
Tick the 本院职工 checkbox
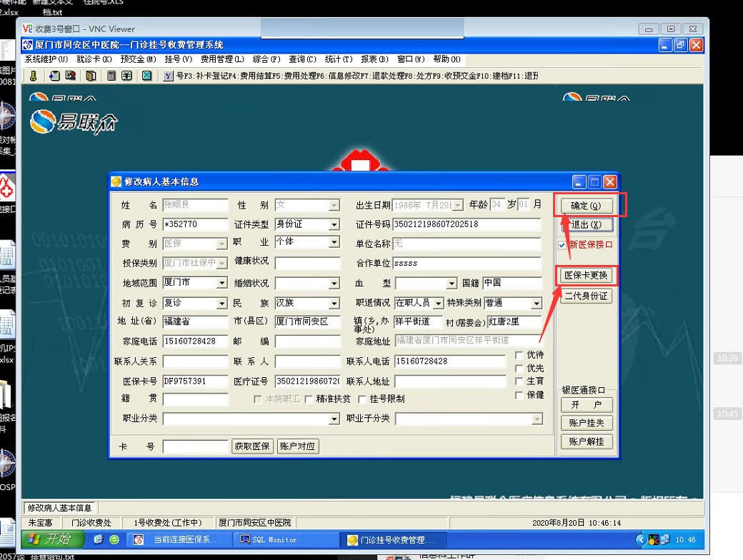(x=258, y=399)
